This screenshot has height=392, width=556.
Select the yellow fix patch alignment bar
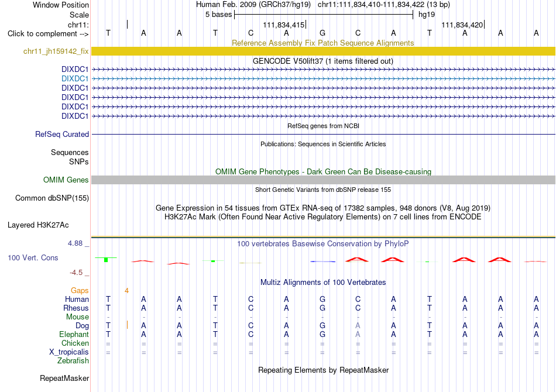[x=323, y=51]
